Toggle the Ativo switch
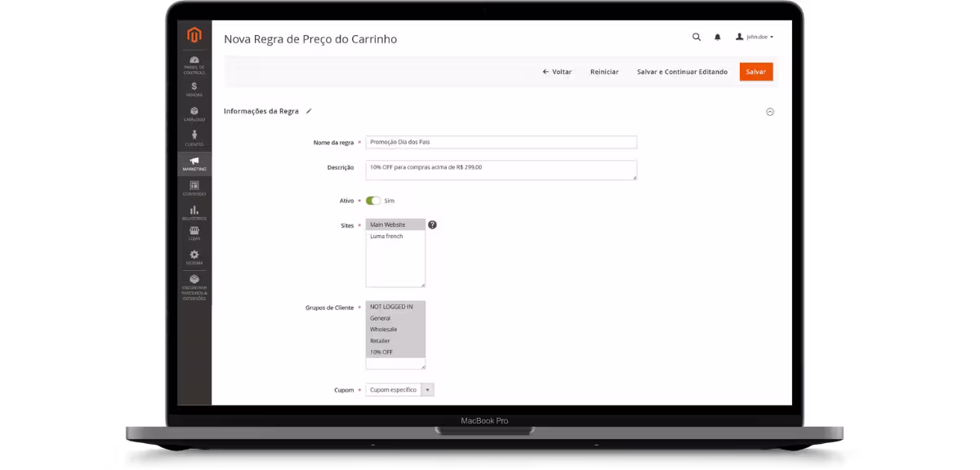980x470 pixels. point(373,201)
